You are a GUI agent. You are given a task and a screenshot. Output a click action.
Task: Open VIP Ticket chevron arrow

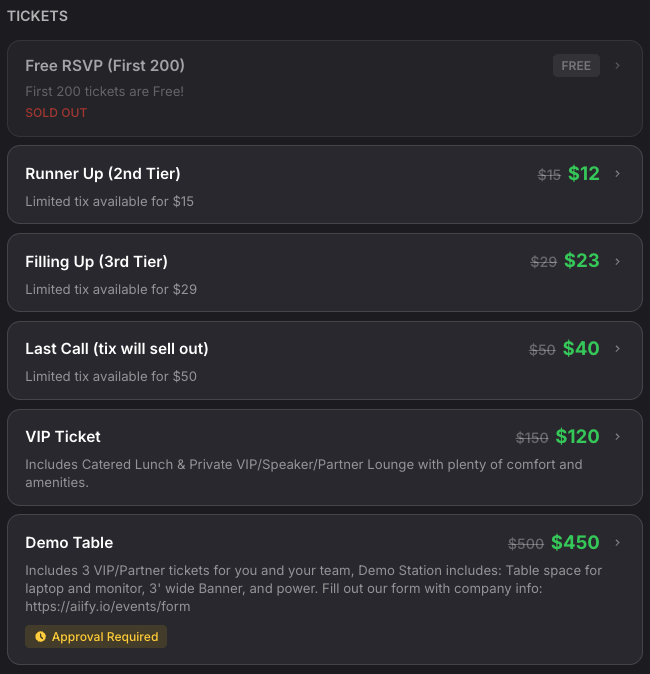618,437
